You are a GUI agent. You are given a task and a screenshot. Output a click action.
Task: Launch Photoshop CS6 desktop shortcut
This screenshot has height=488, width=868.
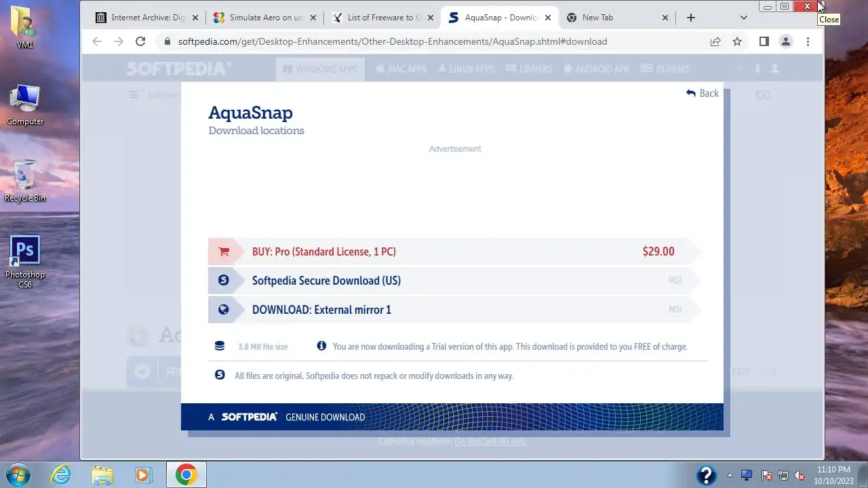pos(25,262)
